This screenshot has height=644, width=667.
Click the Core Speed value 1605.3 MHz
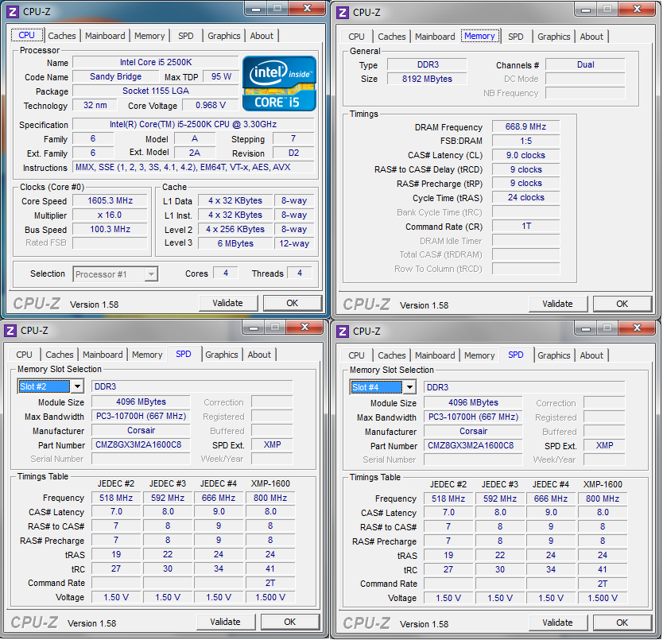[x=111, y=201]
